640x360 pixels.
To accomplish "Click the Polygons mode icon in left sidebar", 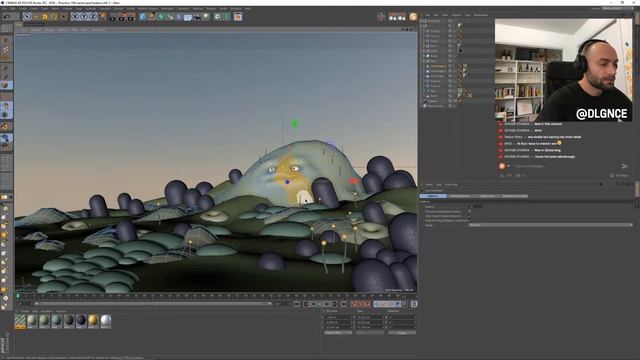I will pyautogui.click(x=6, y=85).
